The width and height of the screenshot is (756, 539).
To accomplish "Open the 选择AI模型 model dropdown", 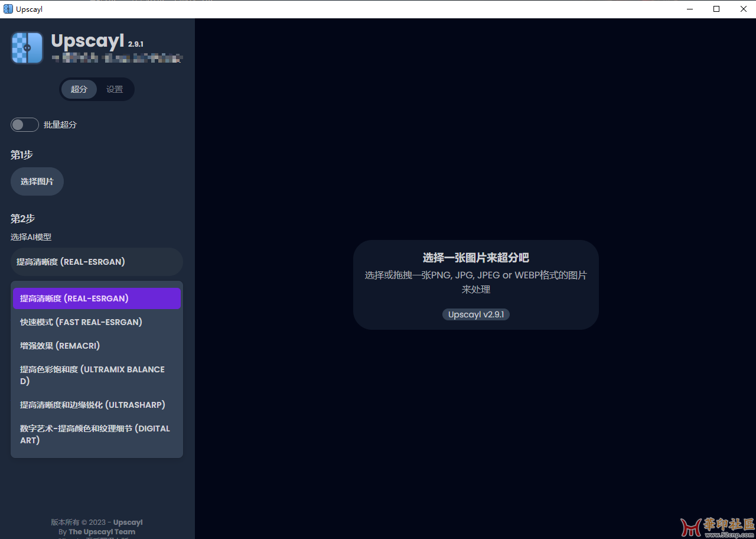I will click(x=96, y=261).
